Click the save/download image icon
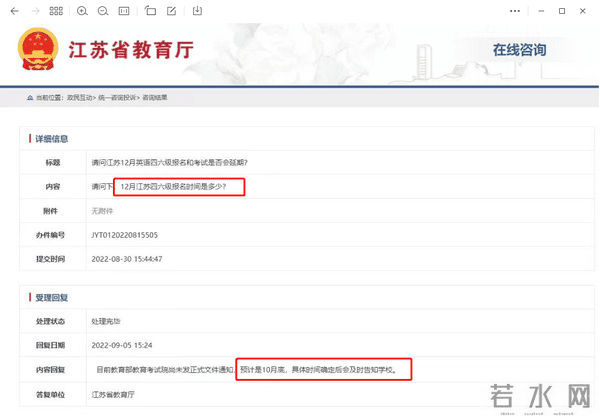 (x=197, y=11)
